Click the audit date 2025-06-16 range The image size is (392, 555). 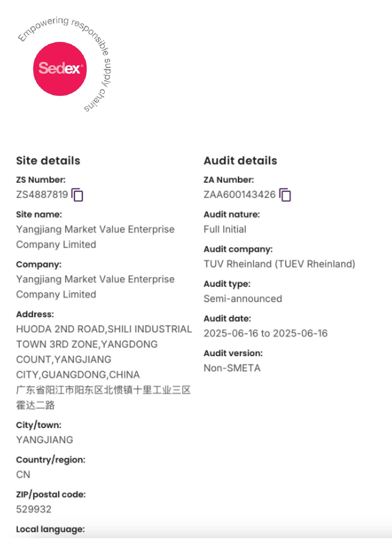tap(266, 333)
